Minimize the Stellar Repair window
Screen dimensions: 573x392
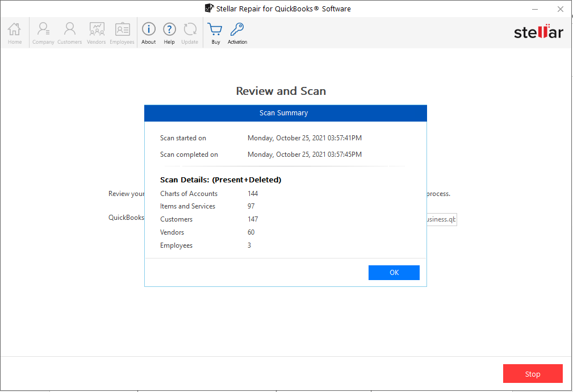[x=535, y=9]
